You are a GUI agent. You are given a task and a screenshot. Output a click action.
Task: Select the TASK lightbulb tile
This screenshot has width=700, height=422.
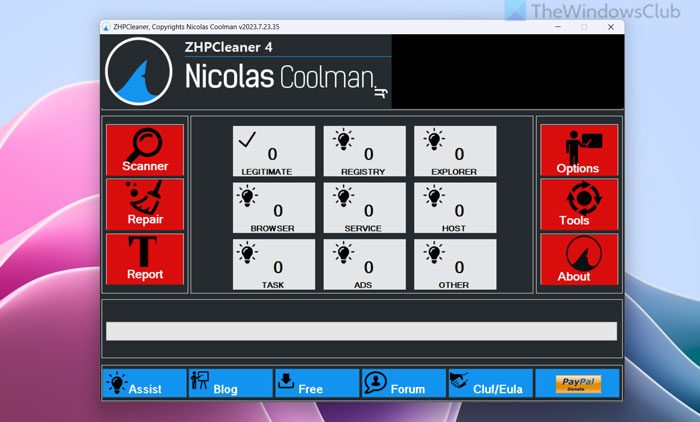[274, 264]
